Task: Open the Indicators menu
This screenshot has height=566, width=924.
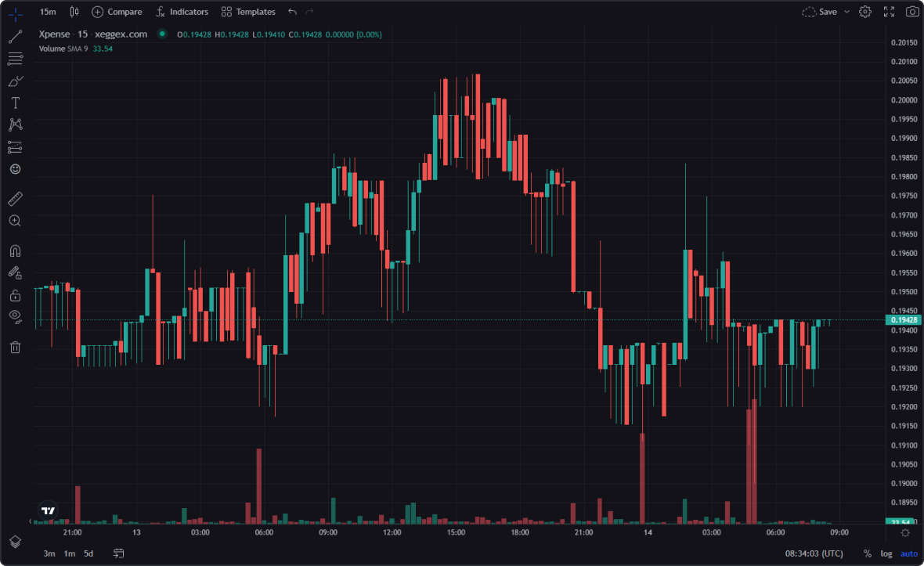Action: [x=182, y=12]
